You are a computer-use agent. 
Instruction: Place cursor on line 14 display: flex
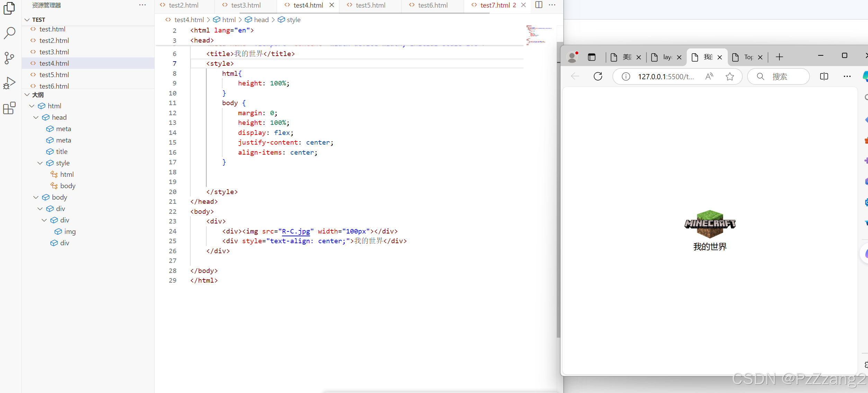pos(266,132)
